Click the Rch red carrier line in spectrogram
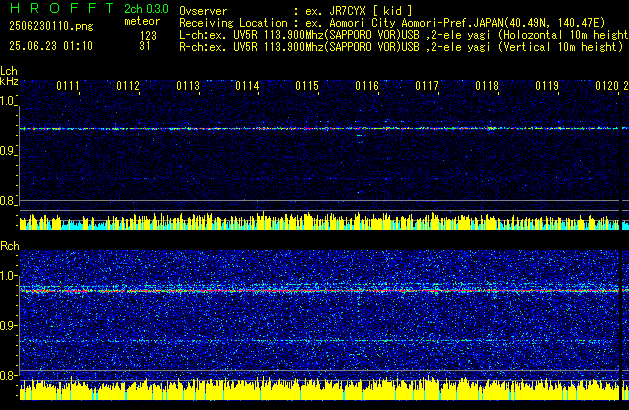The image size is (629, 410). (x=319, y=290)
